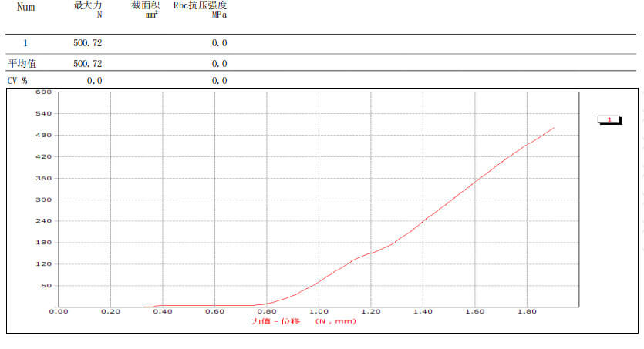Click the 500.72 value in specimen row 1

87,43
